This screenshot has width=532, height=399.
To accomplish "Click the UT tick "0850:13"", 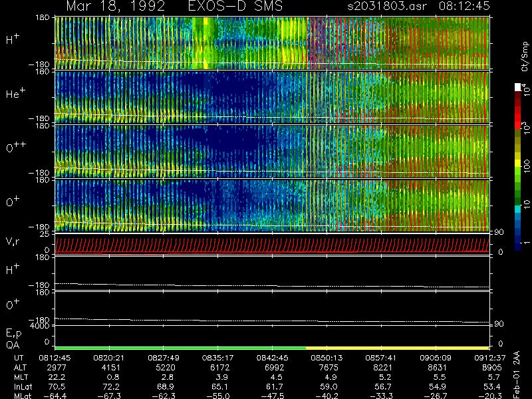I will 327,358.
